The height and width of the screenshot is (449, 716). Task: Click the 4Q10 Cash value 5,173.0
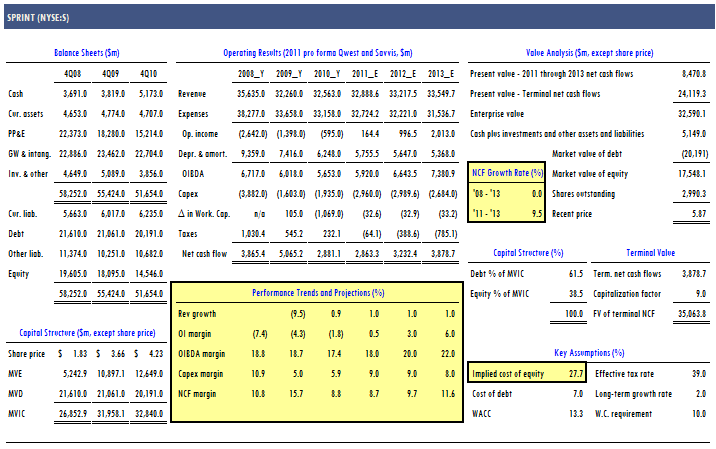[x=145, y=93]
